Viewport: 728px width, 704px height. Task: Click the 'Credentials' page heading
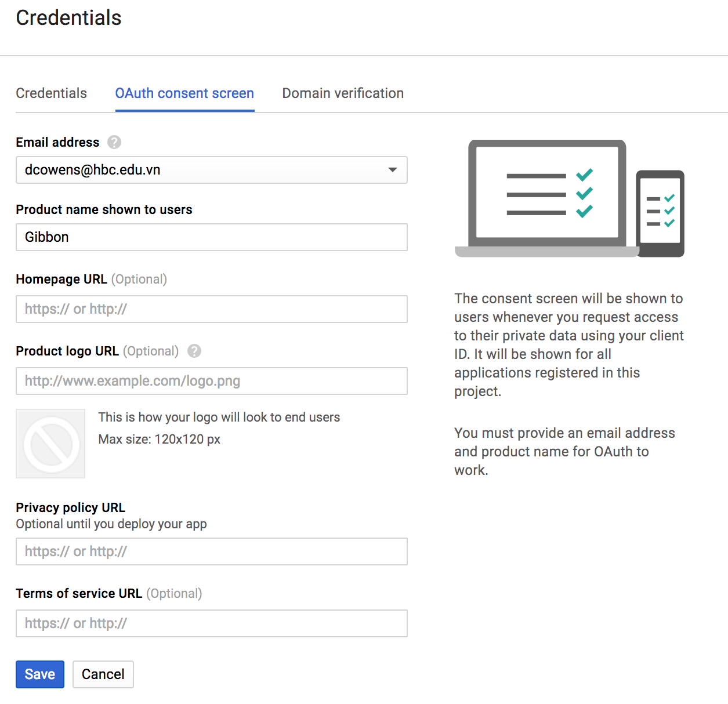(x=68, y=18)
